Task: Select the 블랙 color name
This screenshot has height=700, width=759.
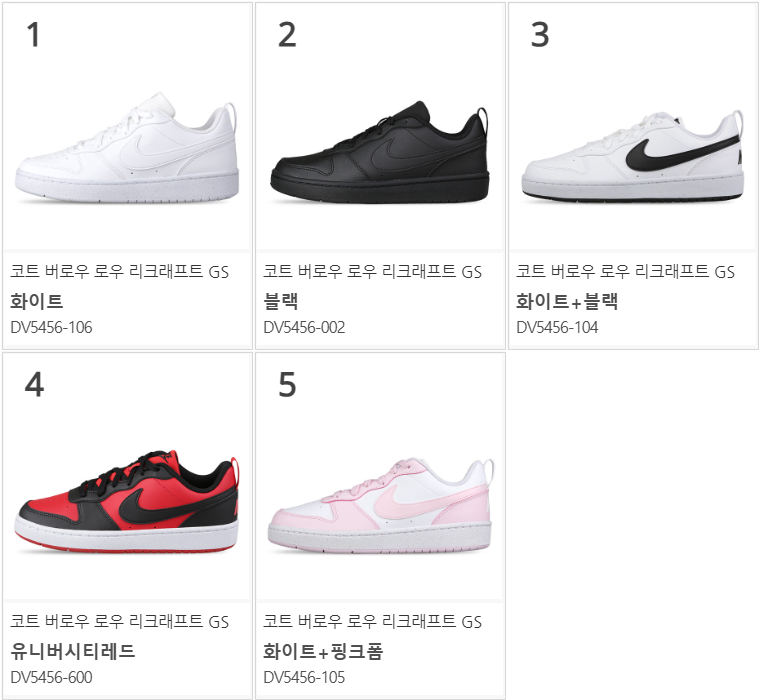Action: 281,301
